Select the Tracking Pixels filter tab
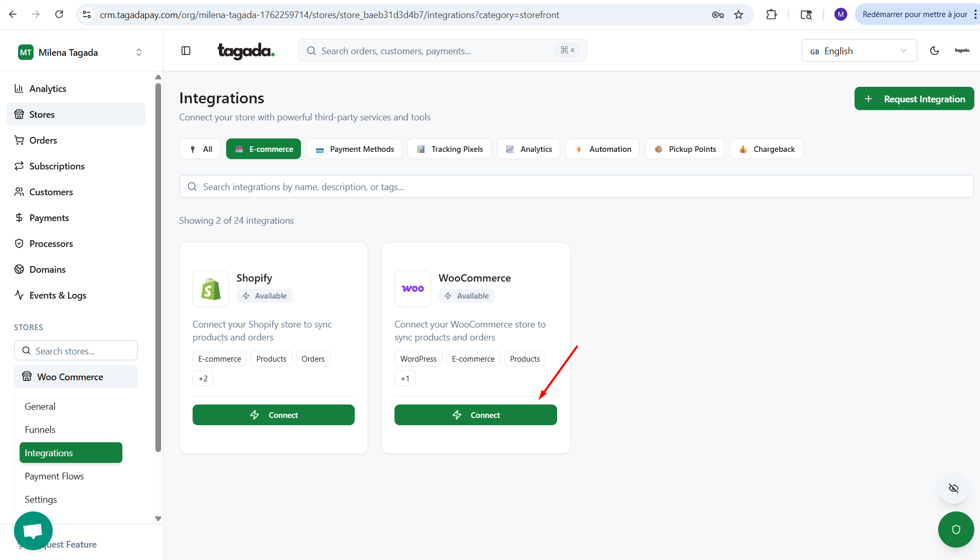Viewport: 980px width, 560px height. tap(449, 149)
